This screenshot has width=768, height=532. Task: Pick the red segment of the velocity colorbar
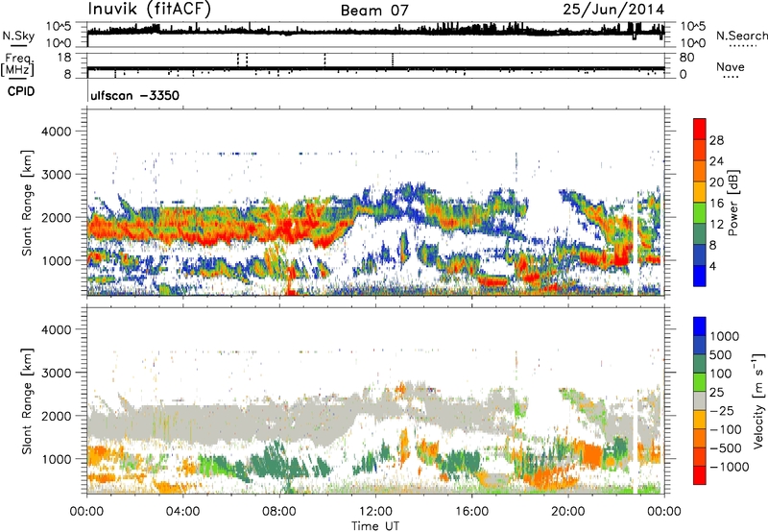tap(700, 475)
